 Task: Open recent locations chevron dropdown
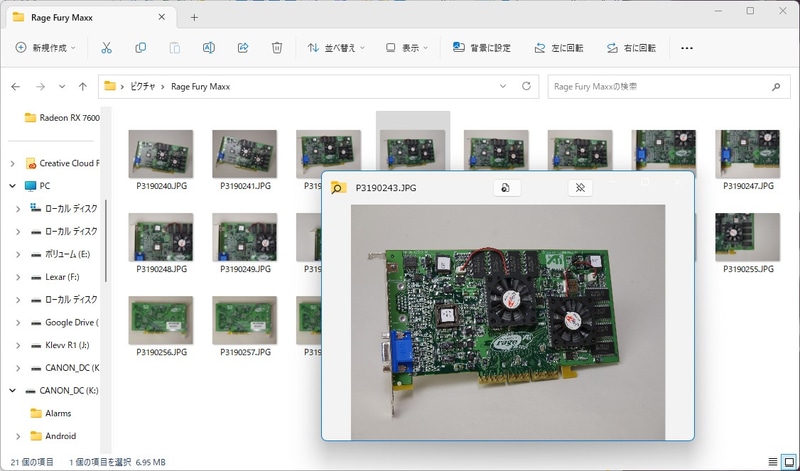(x=62, y=87)
